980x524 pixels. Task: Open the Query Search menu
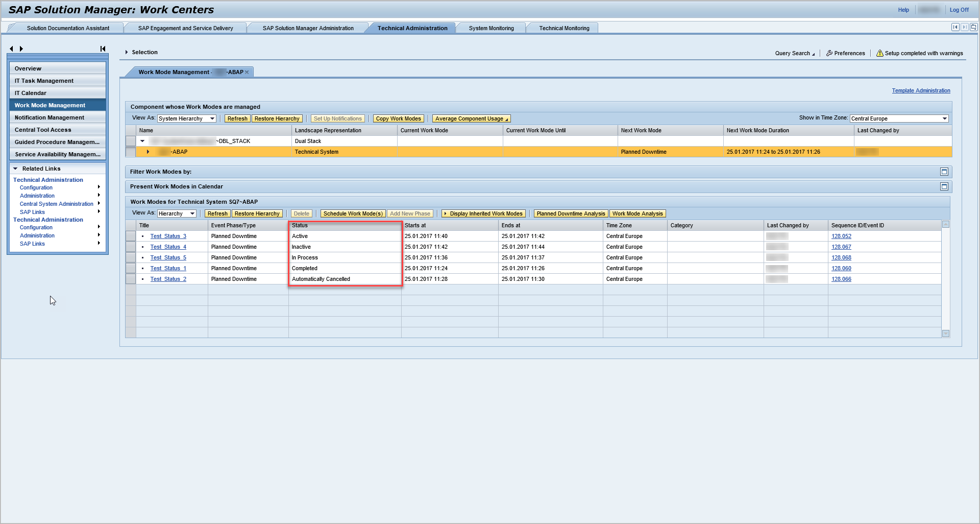point(795,53)
